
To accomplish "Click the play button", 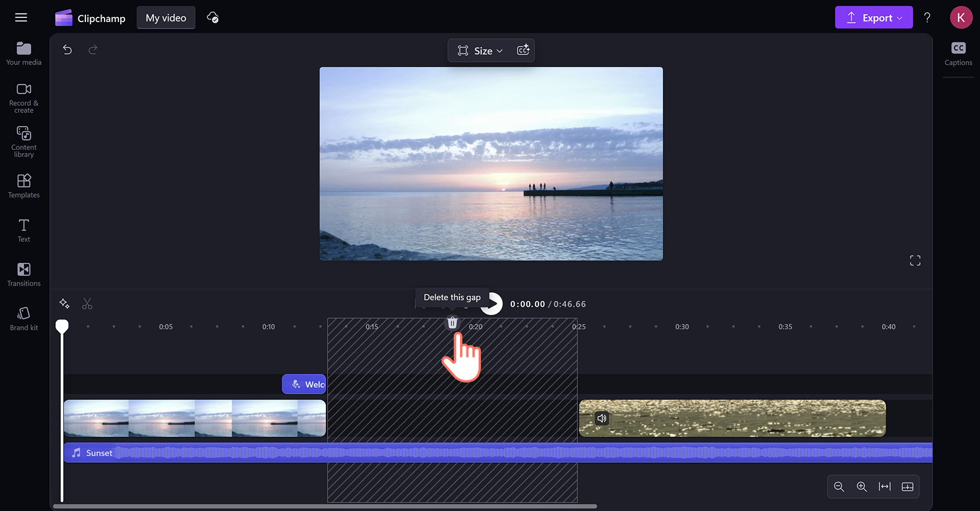I will pos(493,303).
